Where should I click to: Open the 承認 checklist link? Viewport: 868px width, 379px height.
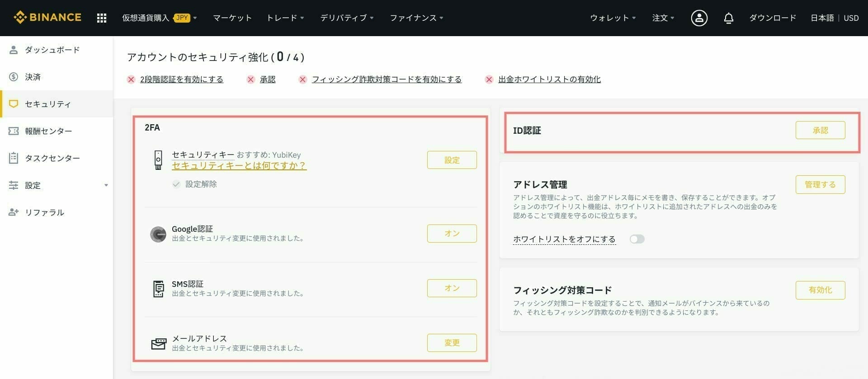pos(268,80)
